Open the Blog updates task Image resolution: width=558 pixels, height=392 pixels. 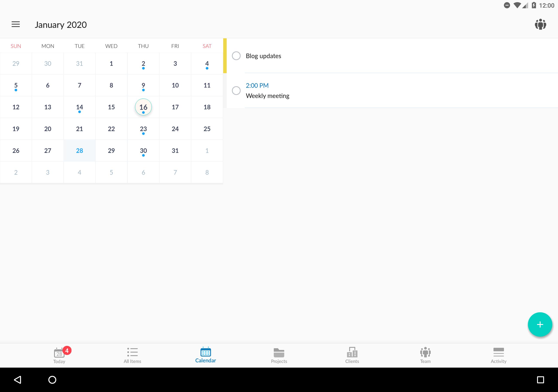pyautogui.click(x=392, y=56)
